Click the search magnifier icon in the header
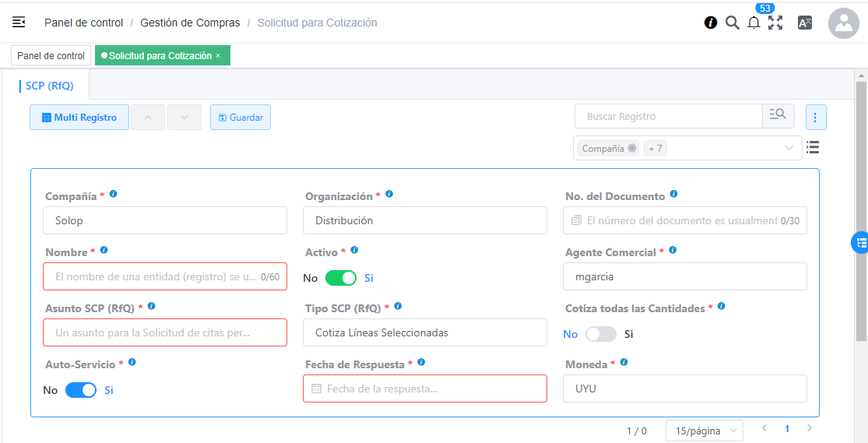The width and height of the screenshot is (868, 443). (732, 23)
